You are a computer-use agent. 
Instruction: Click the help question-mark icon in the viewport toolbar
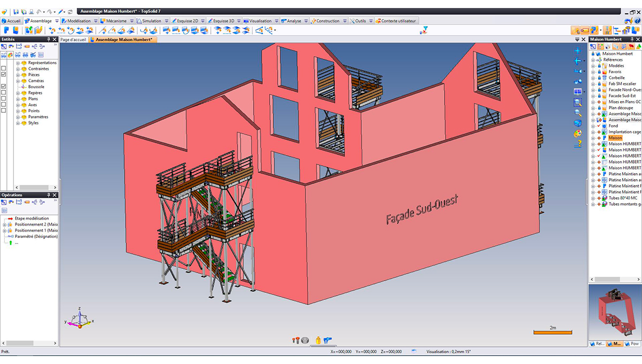(578, 143)
